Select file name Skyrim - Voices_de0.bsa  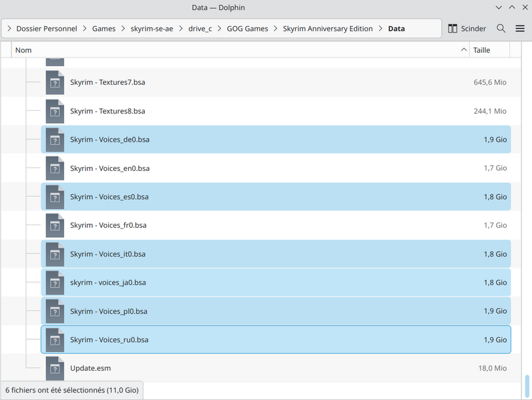[109, 140]
